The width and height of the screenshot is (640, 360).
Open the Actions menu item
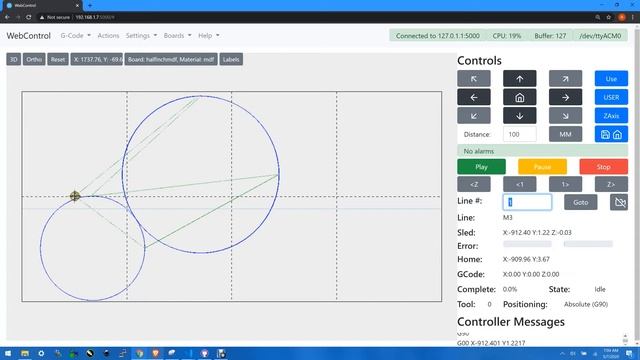click(x=108, y=36)
